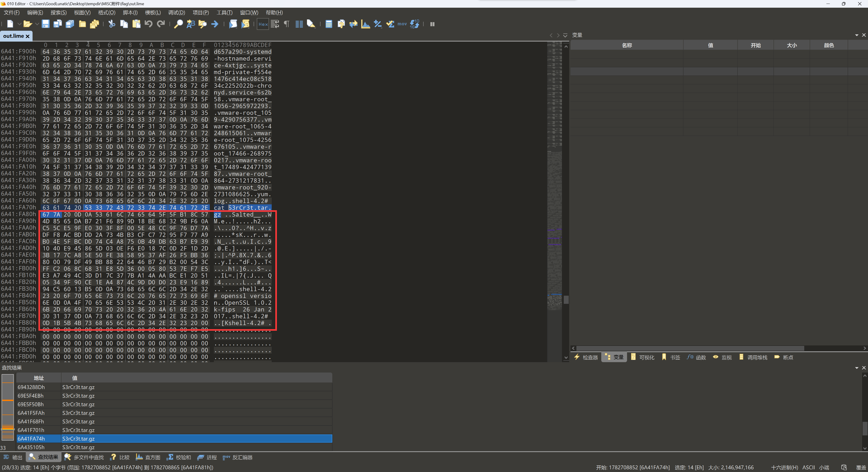Click the Copy icon

(x=124, y=24)
